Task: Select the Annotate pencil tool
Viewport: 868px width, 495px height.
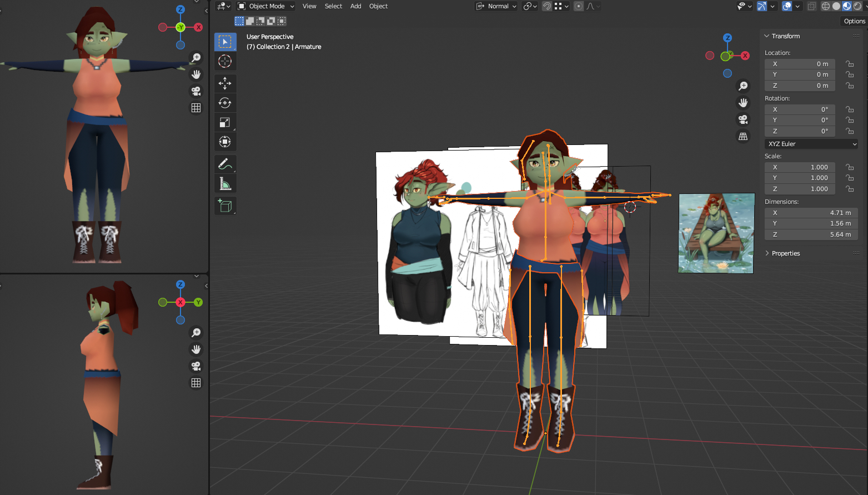Action: (x=225, y=164)
